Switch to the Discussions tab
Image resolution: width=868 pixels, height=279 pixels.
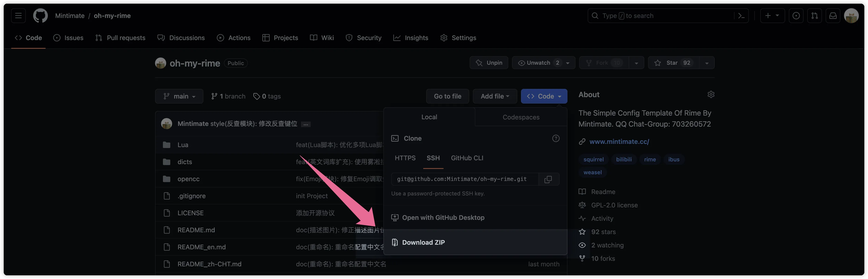click(181, 38)
